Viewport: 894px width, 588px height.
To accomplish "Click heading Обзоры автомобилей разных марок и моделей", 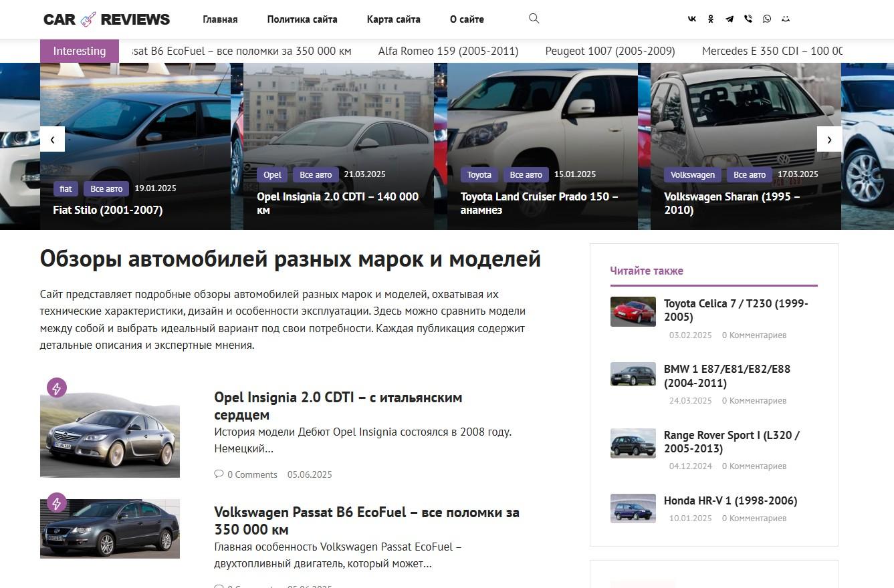I will [290, 259].
